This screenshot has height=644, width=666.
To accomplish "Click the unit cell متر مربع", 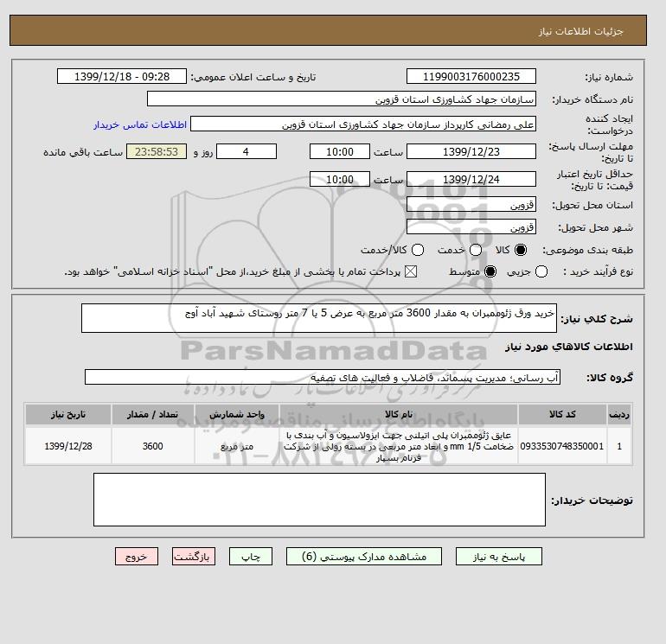I will 237,446.
